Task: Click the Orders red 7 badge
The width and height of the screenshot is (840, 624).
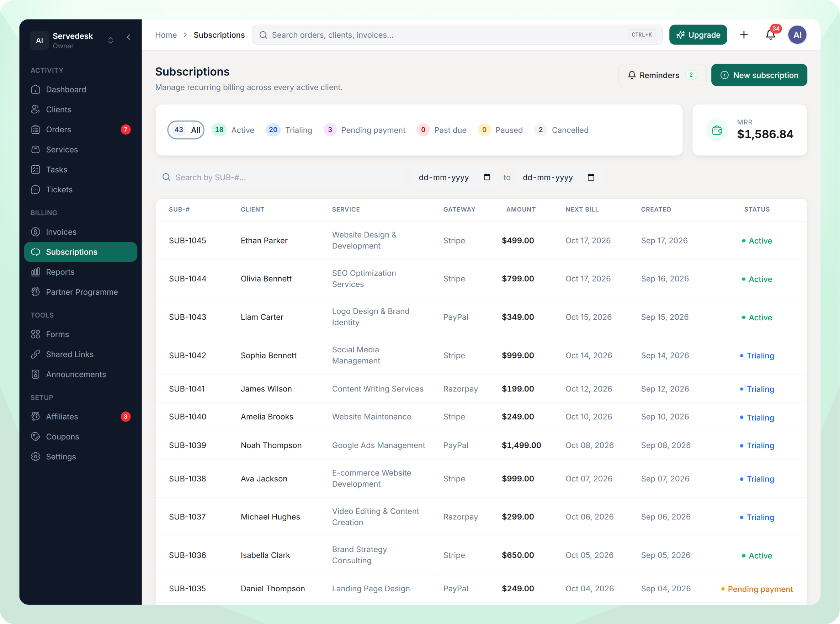Action: [x=126, y=129]
